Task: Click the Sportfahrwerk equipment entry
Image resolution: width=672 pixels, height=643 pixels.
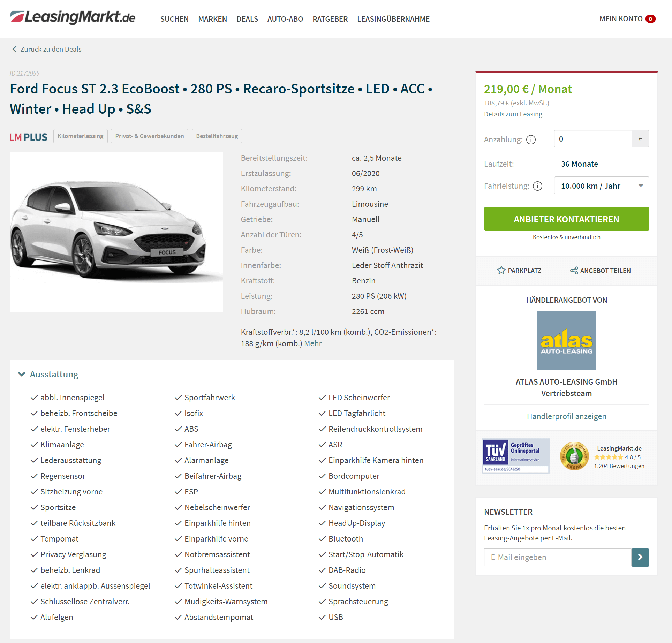Action: 210,398
